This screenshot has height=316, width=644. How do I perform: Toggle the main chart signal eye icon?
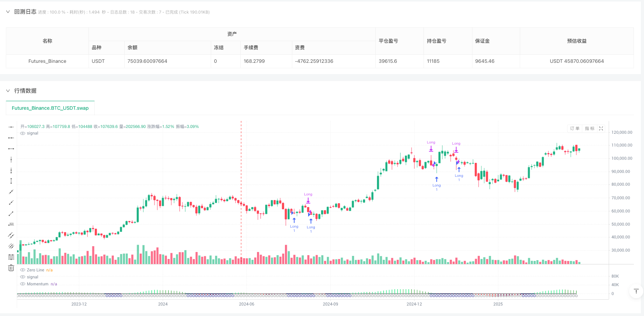pyautogui.click(x=23, y=133)
